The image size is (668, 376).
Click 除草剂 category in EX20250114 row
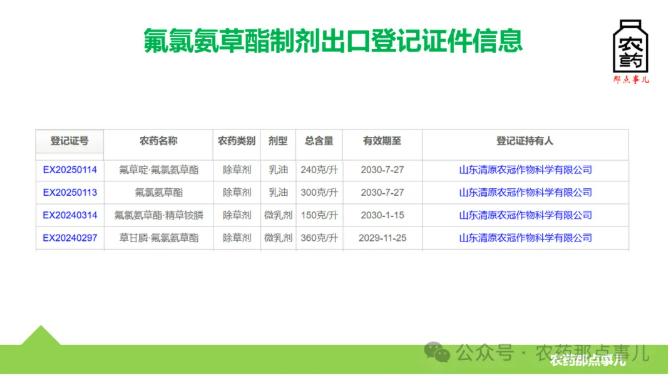237,170
